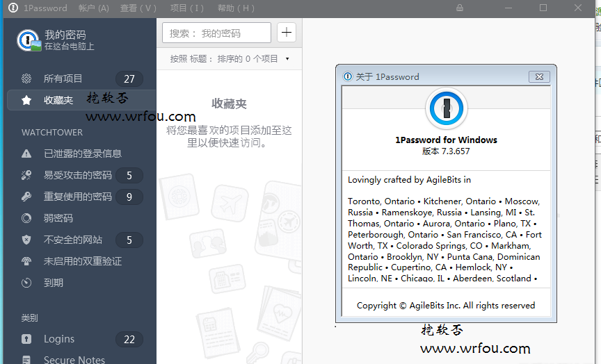
Task: Click the gear icon beside 所有项目
Action: click(x=26, y=78)
